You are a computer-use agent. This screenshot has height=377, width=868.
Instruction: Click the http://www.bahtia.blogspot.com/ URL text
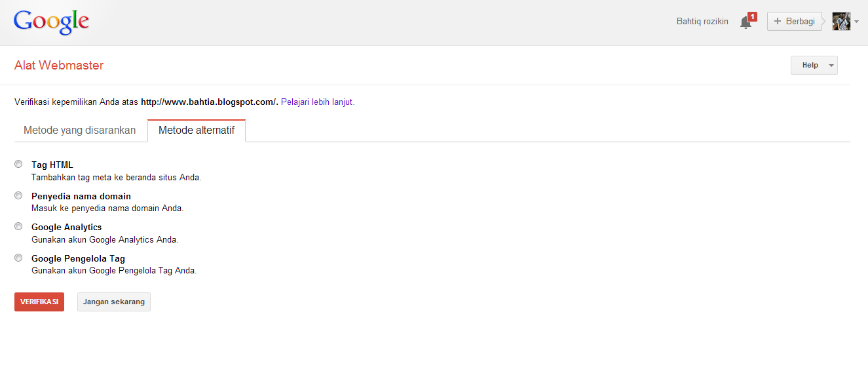point(210,102)
